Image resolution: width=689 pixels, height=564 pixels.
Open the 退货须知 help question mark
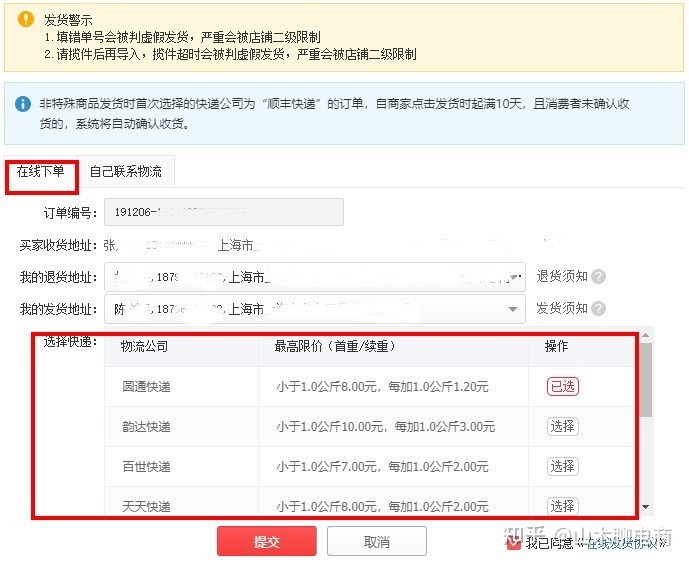click(598, 277)
